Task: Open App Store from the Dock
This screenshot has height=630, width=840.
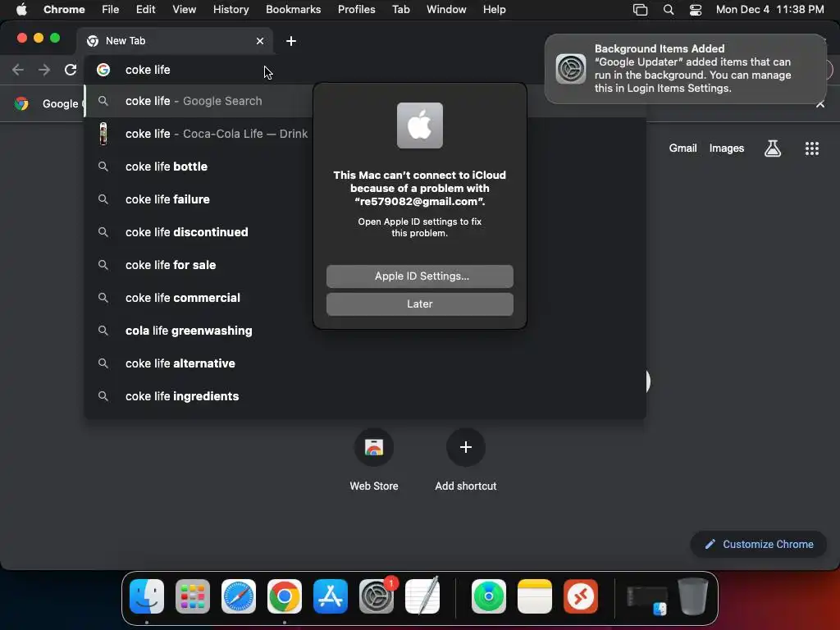Action: [x=331, y=596]
